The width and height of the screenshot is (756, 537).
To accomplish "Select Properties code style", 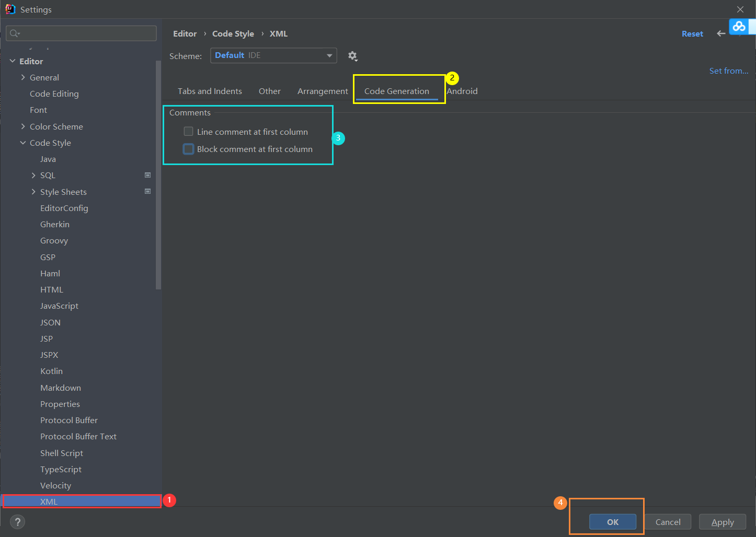I will (60, 404).
